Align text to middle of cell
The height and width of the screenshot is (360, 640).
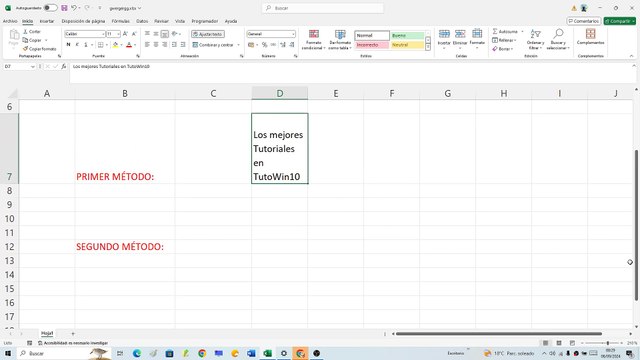156,33
